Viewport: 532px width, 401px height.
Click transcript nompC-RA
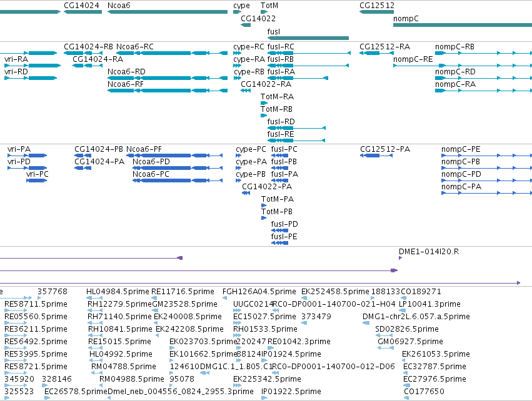coord(483,91)
